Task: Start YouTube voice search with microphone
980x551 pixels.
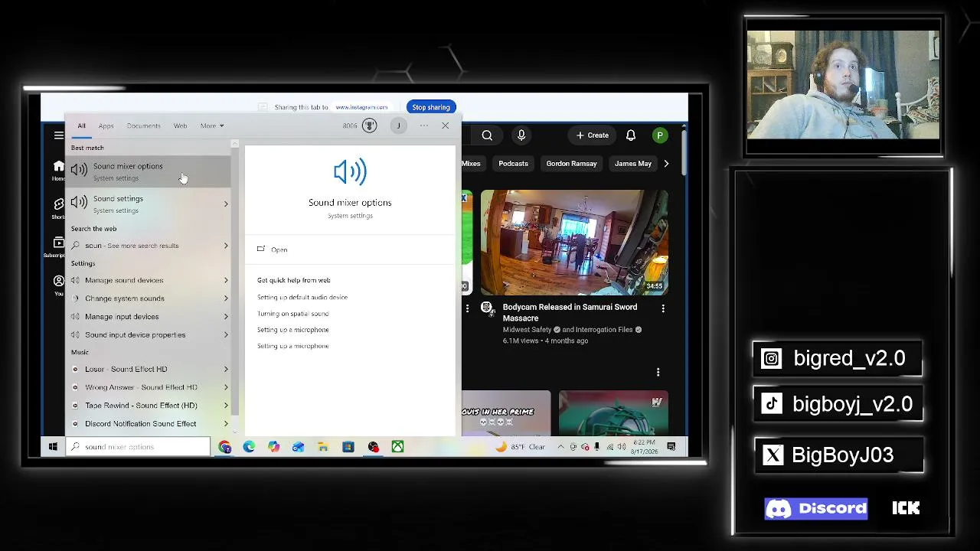Action: 521,135
